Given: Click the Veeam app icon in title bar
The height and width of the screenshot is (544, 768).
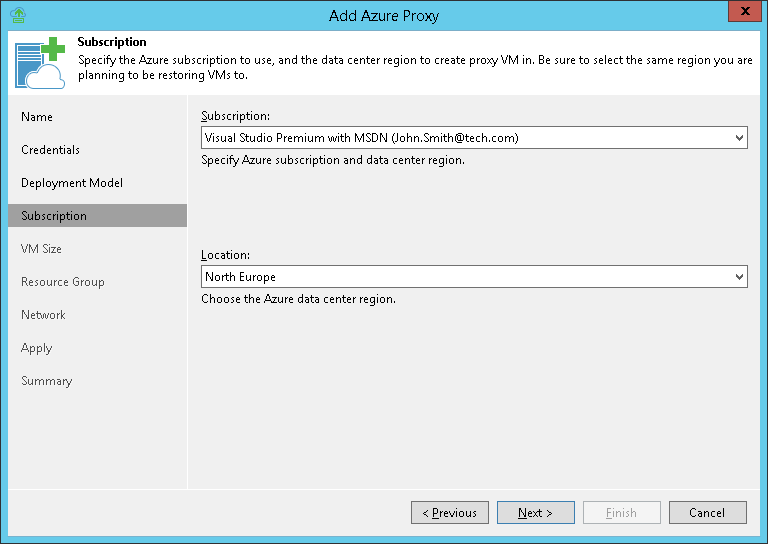Looking at the screenshot, I should click(x=16, y=15).
